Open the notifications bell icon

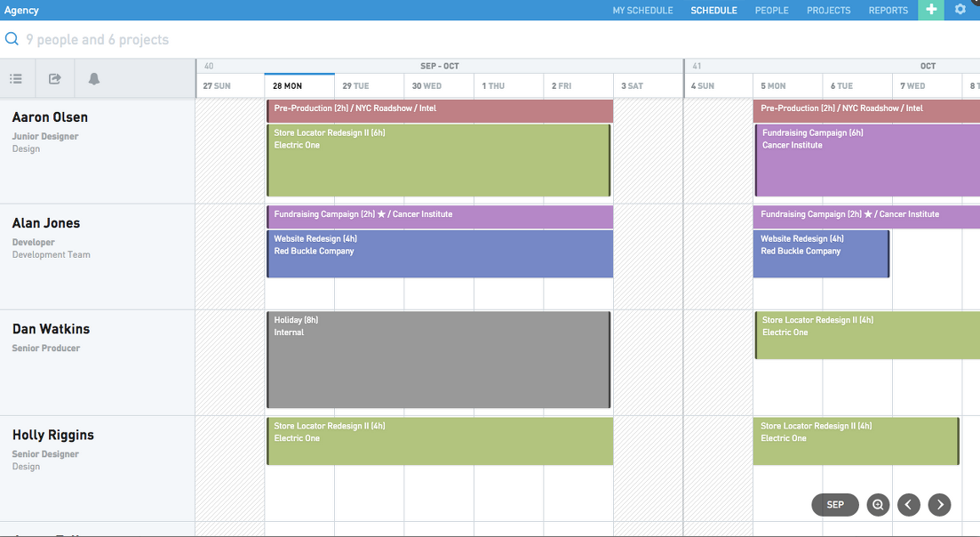point(94,79)
